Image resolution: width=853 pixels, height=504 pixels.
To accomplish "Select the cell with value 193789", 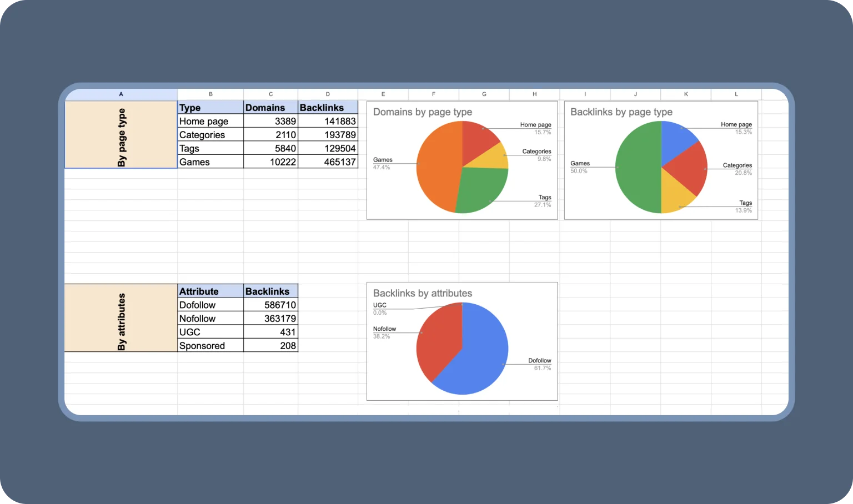I will click(328, 134).
